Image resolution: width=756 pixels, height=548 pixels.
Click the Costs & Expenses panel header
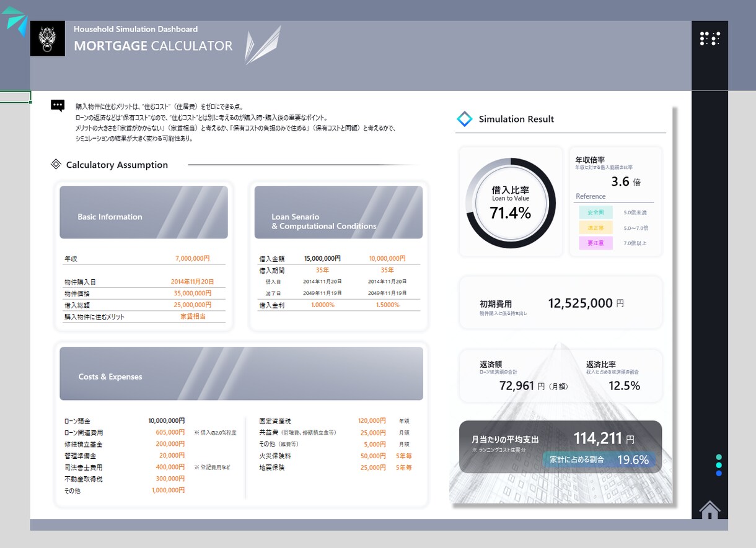pyautogui.click(x=242, y=373)
